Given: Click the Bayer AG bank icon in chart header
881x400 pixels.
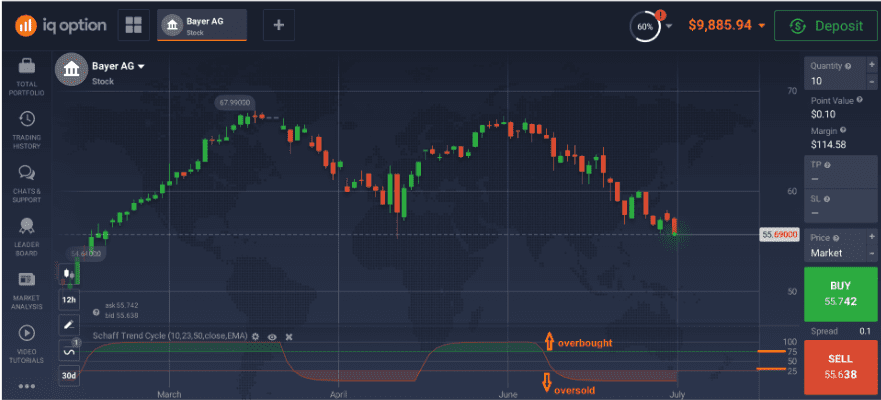Looking at the screenshot, I should pos(71,69).
